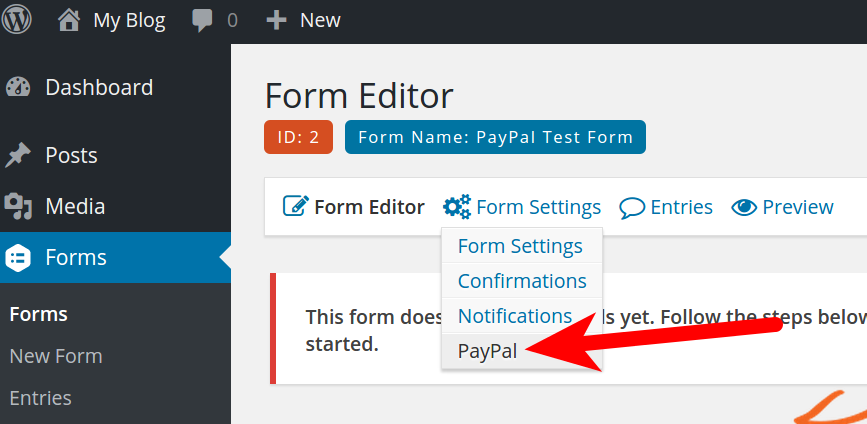Click the Posts pushpin icon
This screenshot has height=424, width=867.
pos(18,155)
